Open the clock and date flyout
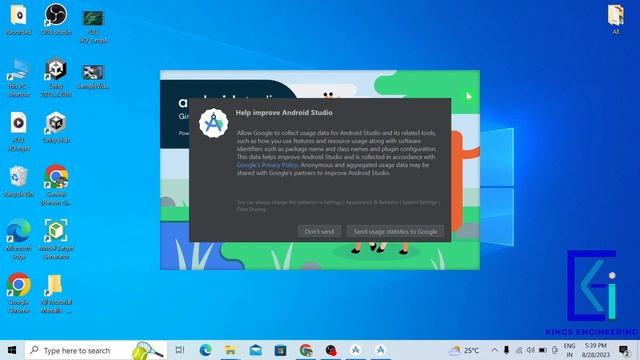Image resolution: width=640 pixels, height=360 pixels. pos(596,350)
